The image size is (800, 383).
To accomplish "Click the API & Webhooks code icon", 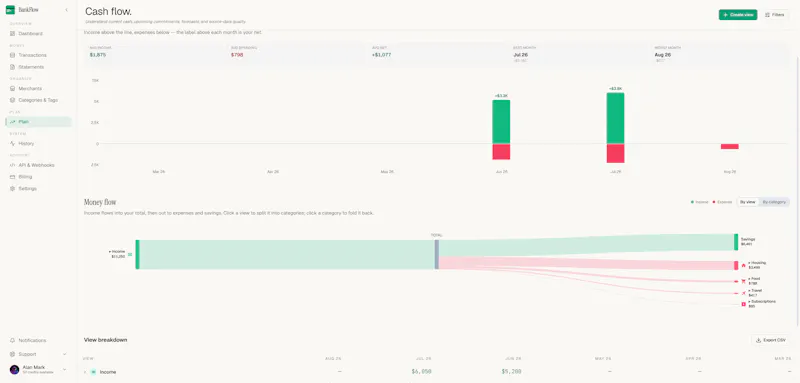I will 13,165.
